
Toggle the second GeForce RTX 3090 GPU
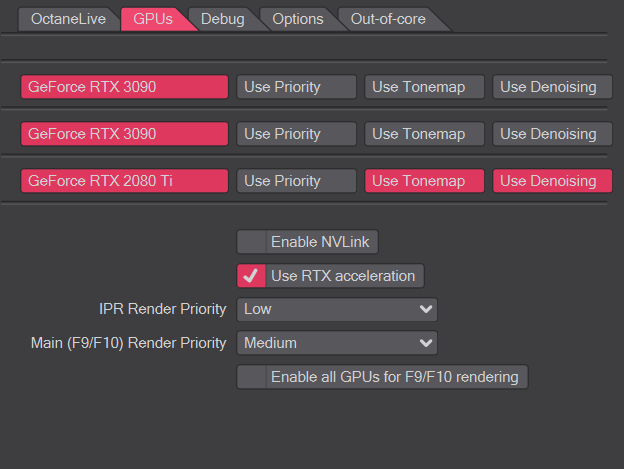tap(124, 134)
